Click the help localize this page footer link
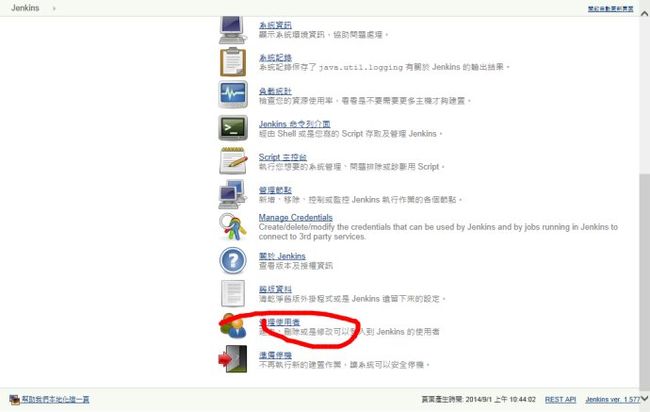 pos(55,400)
